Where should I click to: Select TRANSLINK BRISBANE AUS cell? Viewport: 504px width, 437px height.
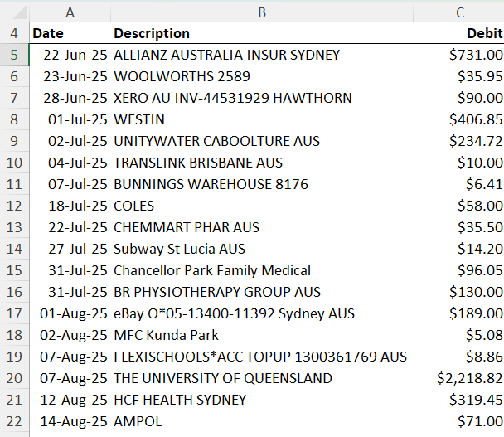pos(262,163)
